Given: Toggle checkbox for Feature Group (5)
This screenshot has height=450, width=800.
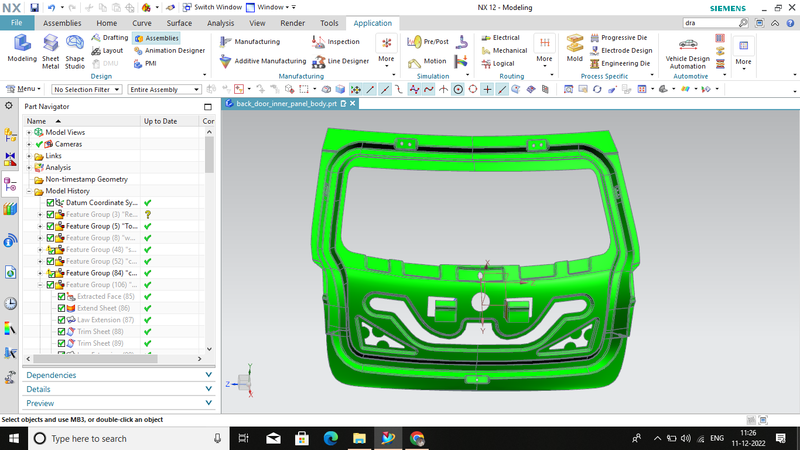Looking at the screenshot, I should pos(50,226).
